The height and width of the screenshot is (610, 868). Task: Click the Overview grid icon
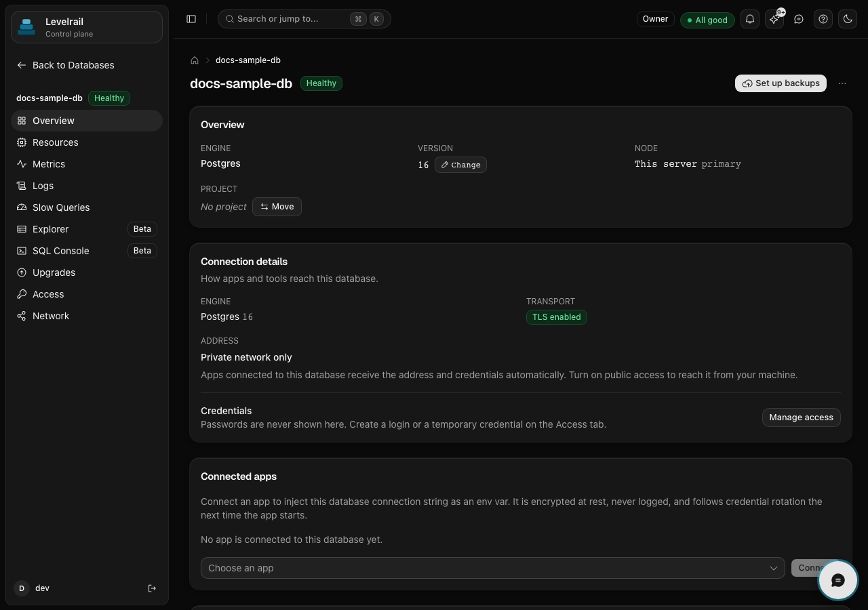coord(22,121)
